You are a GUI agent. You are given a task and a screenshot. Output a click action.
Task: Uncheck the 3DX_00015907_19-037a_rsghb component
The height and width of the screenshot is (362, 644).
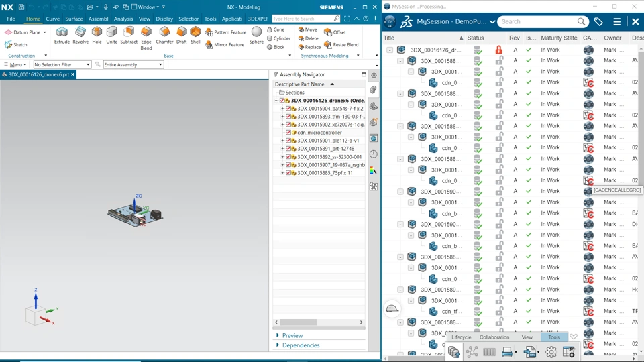pyautogui.click(x=288, y=165)
